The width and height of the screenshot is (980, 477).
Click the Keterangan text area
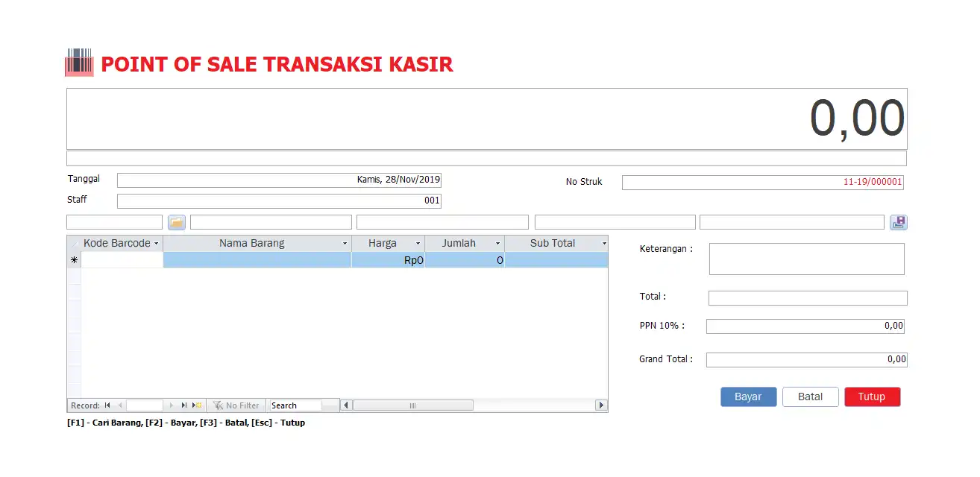tap(806, 259)
